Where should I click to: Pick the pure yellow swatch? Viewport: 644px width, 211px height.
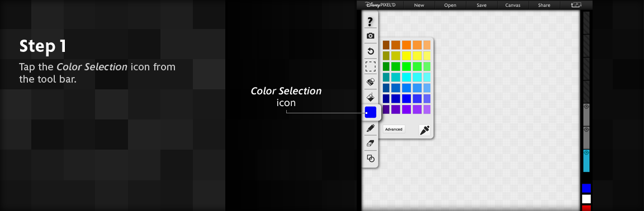tap(406, 55)
